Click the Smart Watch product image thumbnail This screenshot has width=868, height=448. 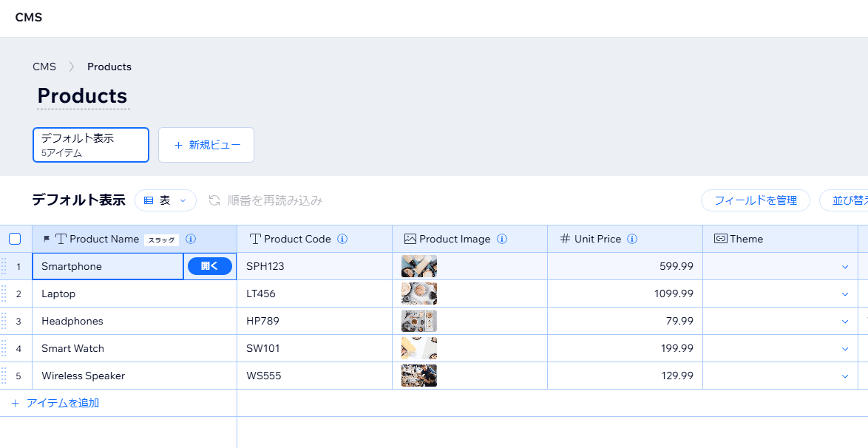[x=418, y=348]
